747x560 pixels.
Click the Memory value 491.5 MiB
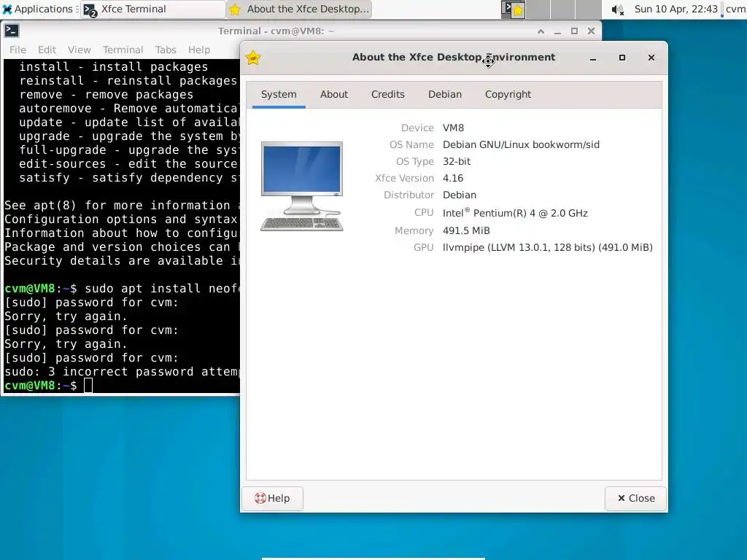coord(466,230)
